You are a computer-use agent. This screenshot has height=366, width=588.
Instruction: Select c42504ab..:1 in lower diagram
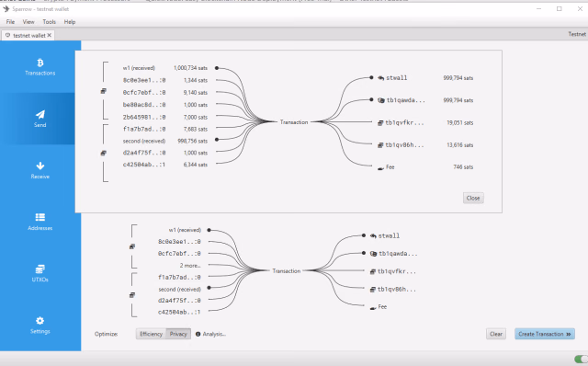[179, 312]
